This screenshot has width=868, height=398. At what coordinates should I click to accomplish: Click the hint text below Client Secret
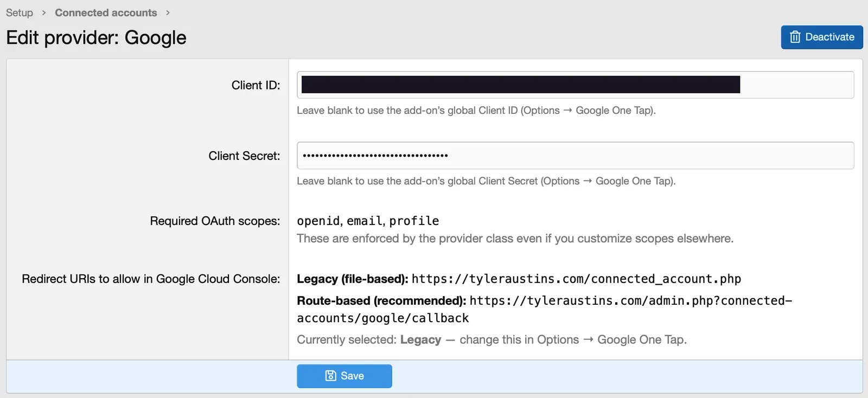coord(486,181)
